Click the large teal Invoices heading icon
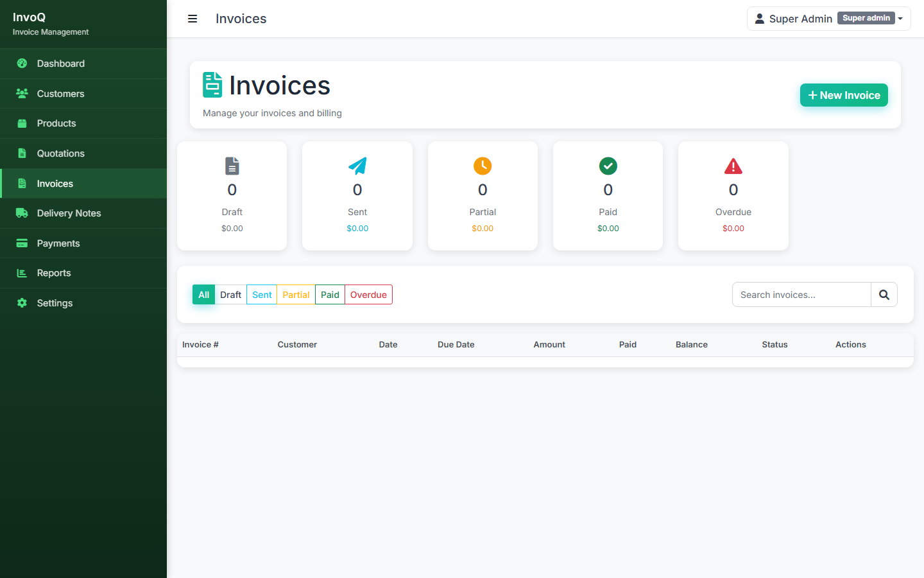The image size is (924, 578). 212,85
